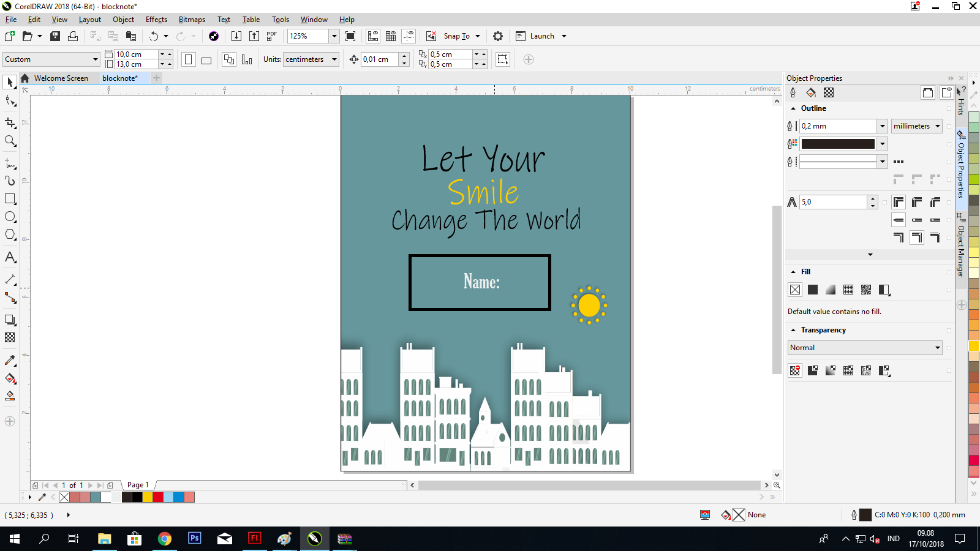
Task: Open the Units dropdown
Action: pyautogui.click(x=311, y=59)
